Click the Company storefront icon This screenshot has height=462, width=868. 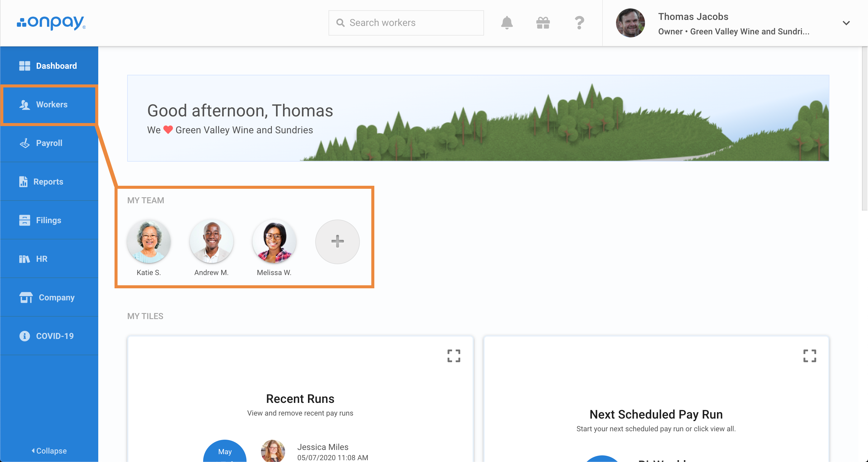pyautogui.click(x=26, y=297)
